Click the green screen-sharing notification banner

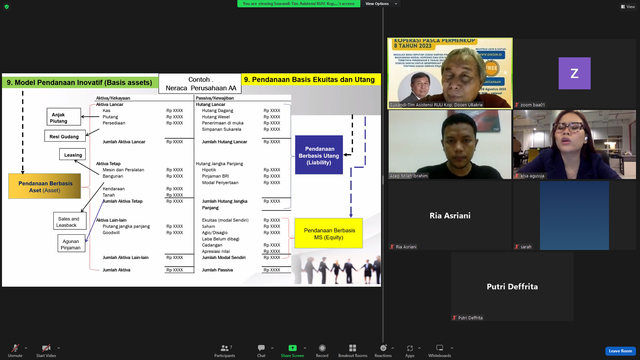(298, 4)
